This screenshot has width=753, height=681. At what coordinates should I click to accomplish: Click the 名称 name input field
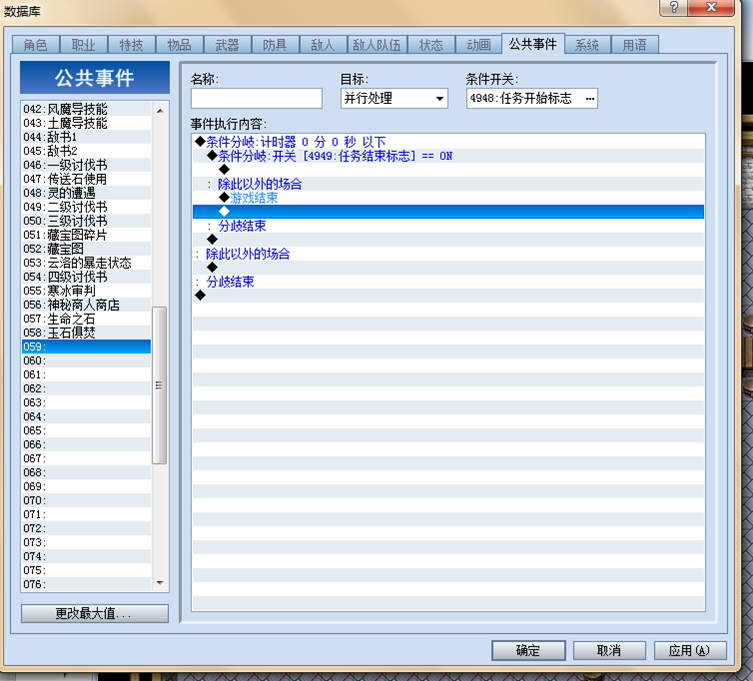pyautogui.click(x=256, y=98)
